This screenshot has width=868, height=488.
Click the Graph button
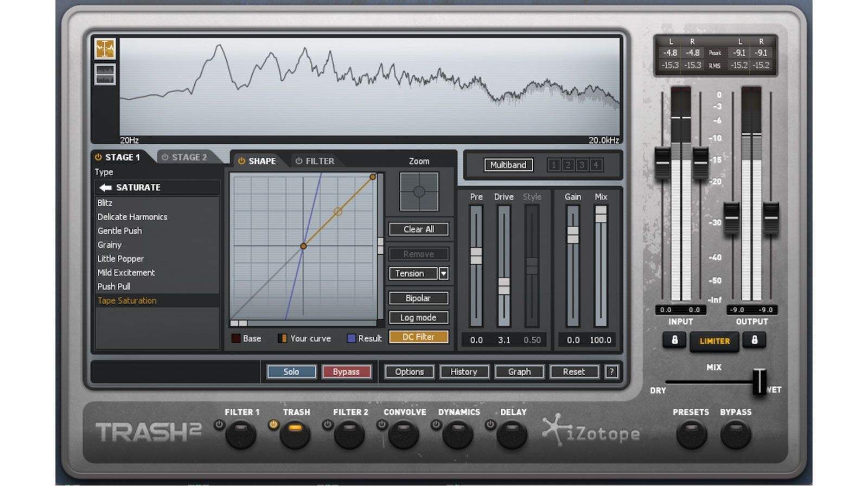coord(519,372)
